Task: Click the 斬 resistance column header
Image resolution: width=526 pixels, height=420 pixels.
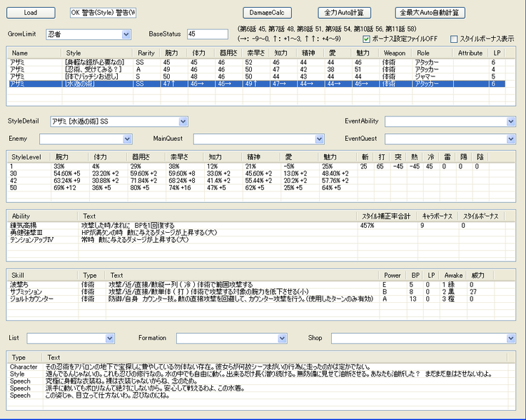Action: pyautogui.click(x=365, y=157)
